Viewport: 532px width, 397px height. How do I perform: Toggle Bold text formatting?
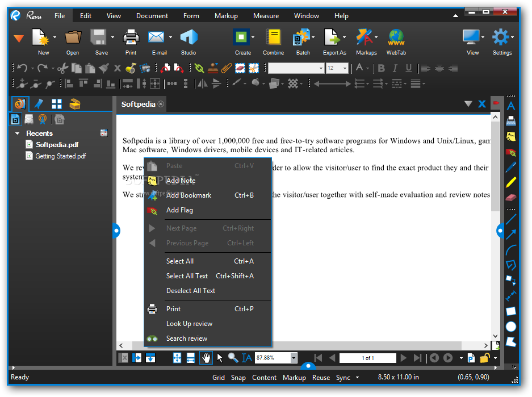tap(382, 68)
